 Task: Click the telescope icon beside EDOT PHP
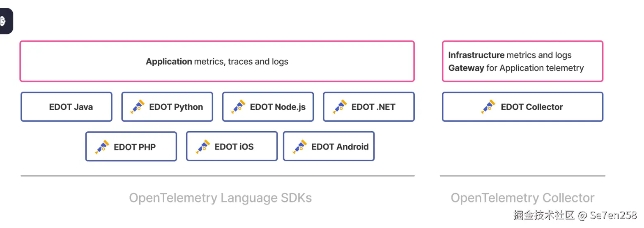click(x=102, y=147)
